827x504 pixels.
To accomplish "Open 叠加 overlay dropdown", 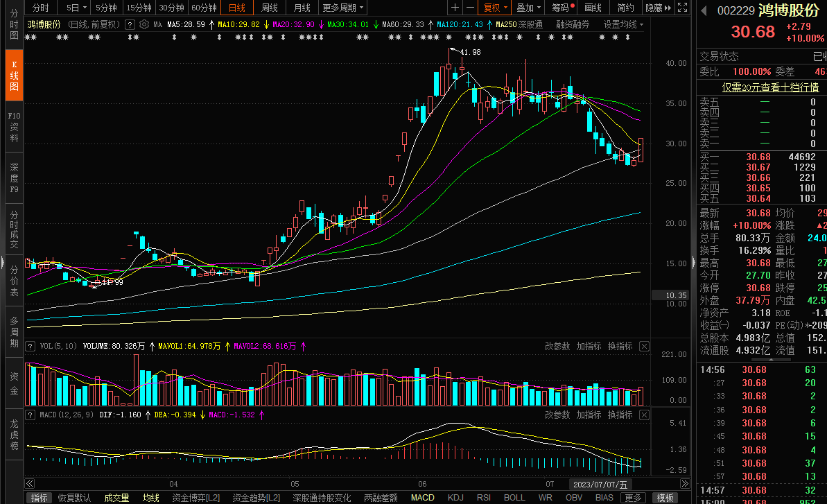I will click(x=528, y=8).
